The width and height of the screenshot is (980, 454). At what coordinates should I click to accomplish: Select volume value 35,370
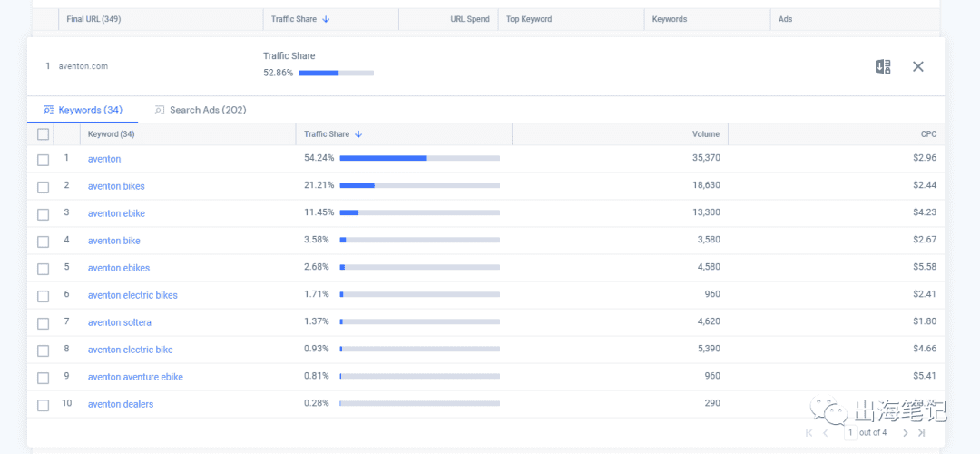click(706, 158)
